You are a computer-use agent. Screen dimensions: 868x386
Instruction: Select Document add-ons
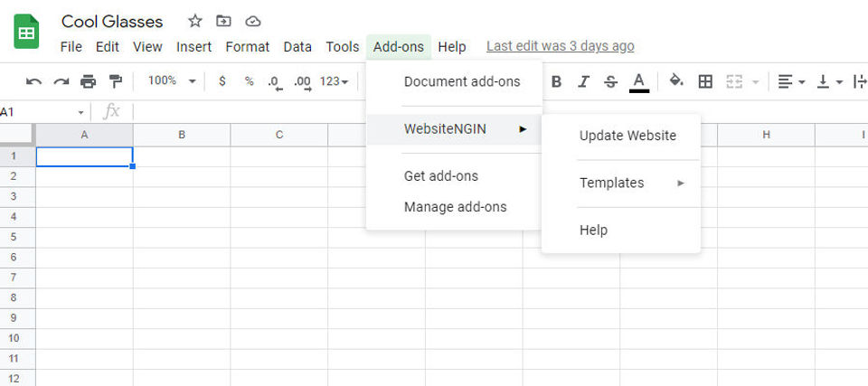coord(462,81)
